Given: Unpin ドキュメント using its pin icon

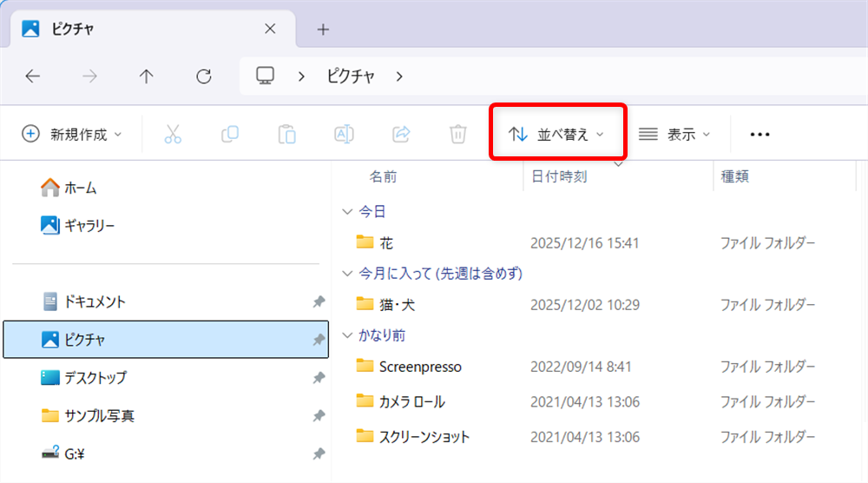Looking at the screenshot, I should point(319,302).
